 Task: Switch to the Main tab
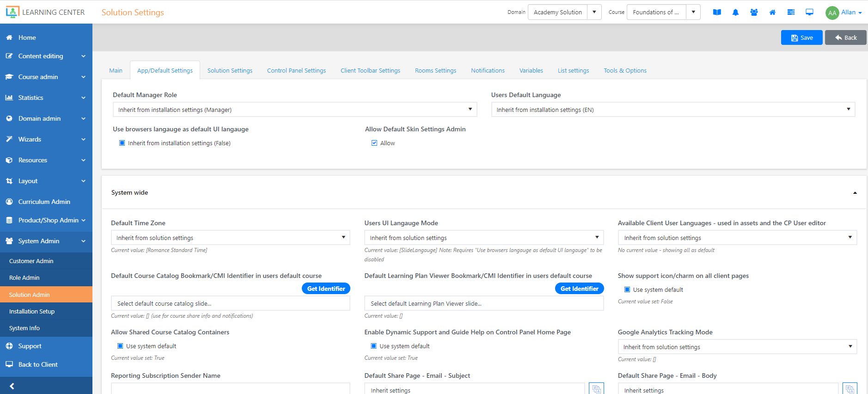tap(116, 70)
